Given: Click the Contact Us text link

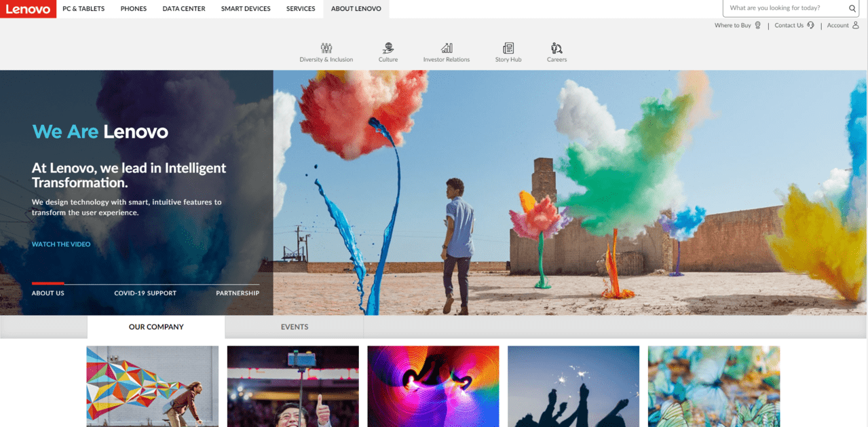Looking at the screenshot, I should click(789, 25).
